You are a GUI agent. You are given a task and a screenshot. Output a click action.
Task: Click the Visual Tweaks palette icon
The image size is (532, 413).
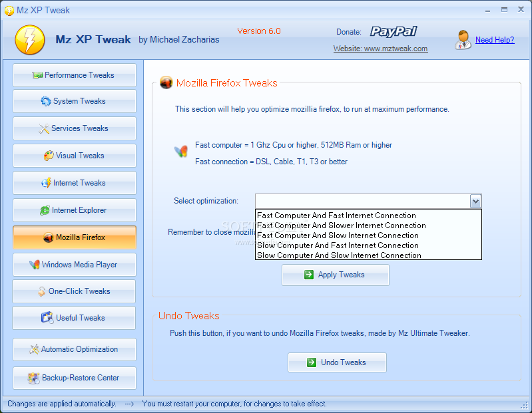(x=49, y=156)
